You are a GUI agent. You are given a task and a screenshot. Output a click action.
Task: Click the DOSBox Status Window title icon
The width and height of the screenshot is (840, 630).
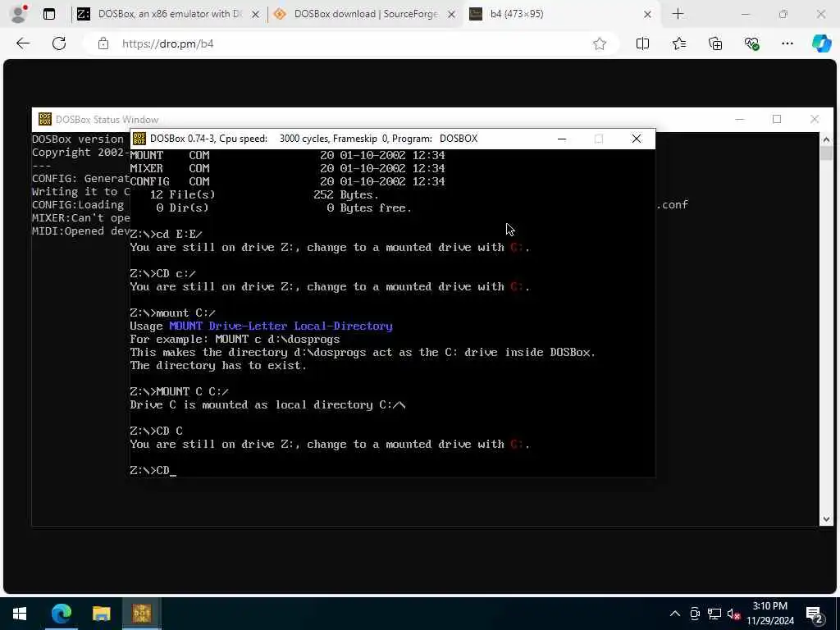point(45,119)
